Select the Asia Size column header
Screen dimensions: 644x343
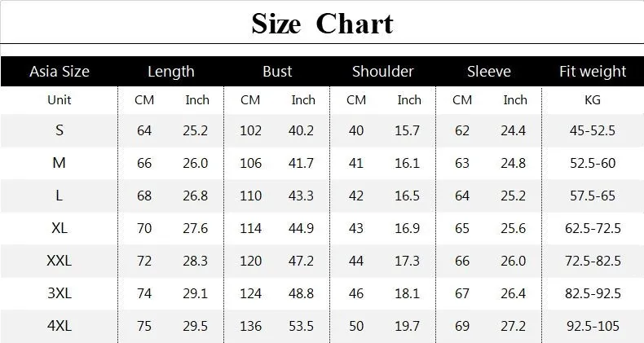coord(60,72)
